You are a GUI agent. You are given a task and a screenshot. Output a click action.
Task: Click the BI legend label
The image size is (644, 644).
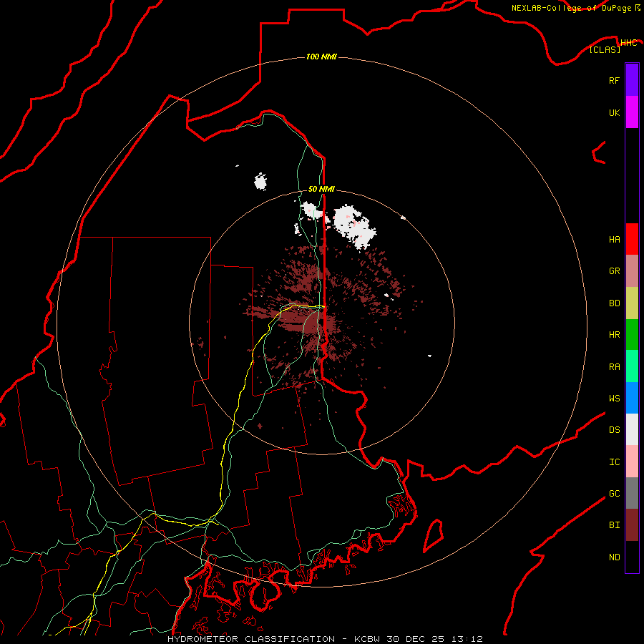click(614, 525)
